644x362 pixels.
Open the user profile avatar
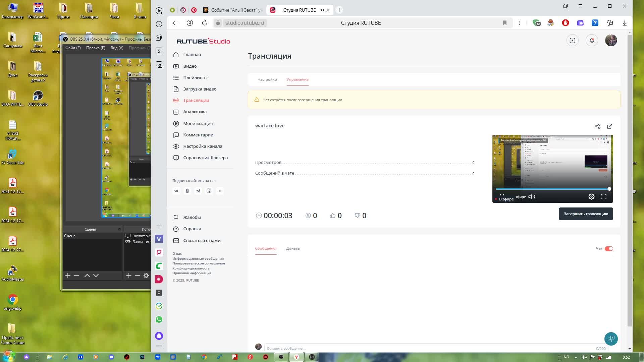(611, 41)
